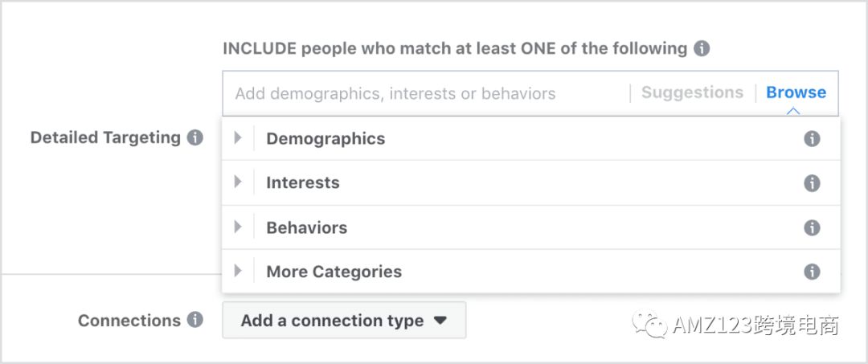Show info for Demographics category
This screenshot has height=364, width=868.
[813, 138]
